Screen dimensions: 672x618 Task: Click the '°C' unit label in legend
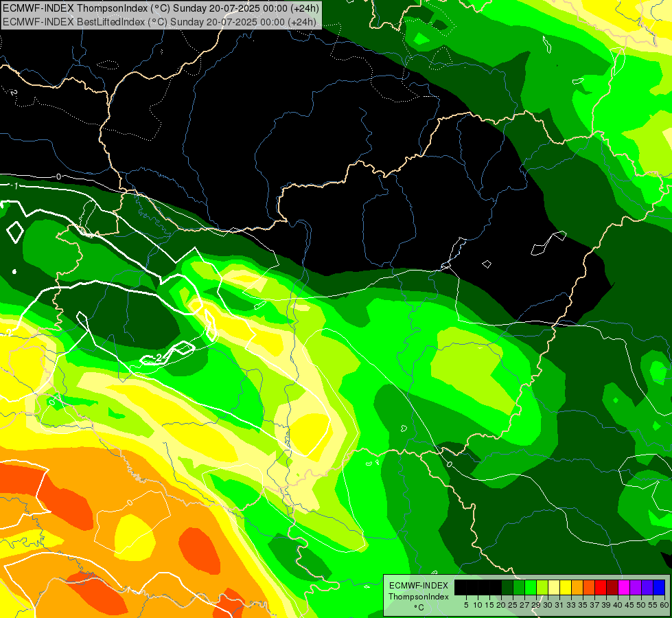pos(419,608)
